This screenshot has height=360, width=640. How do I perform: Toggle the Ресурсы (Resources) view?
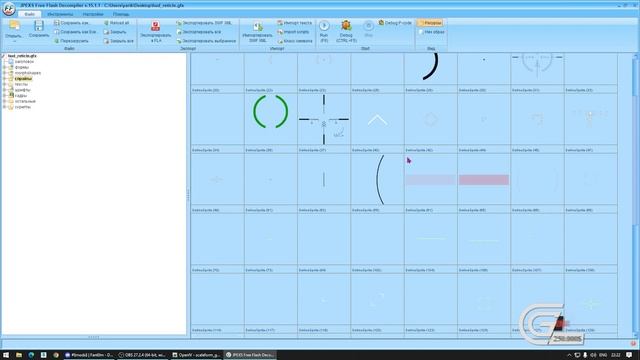(430, 23)
